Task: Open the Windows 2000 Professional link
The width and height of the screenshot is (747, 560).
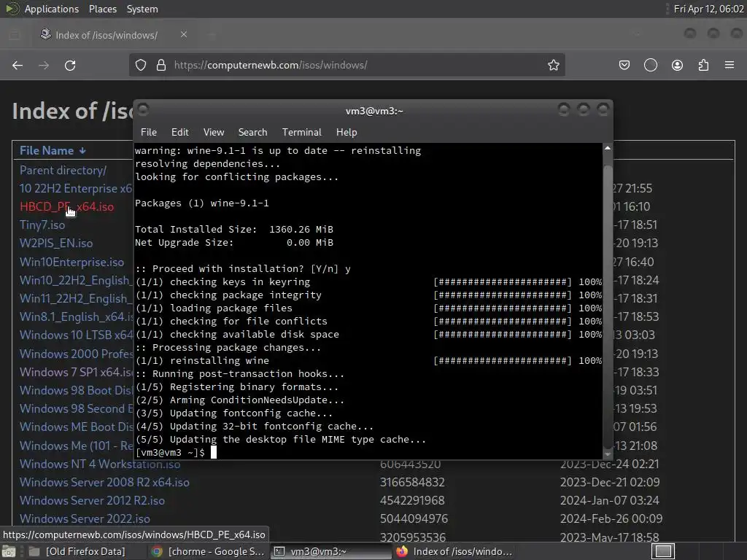Action: (76, 354)
